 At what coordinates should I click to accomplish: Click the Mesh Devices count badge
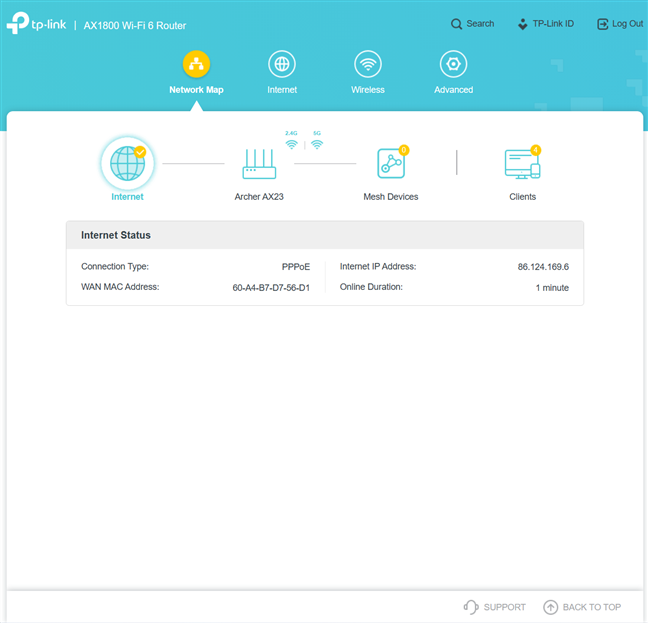404,150
